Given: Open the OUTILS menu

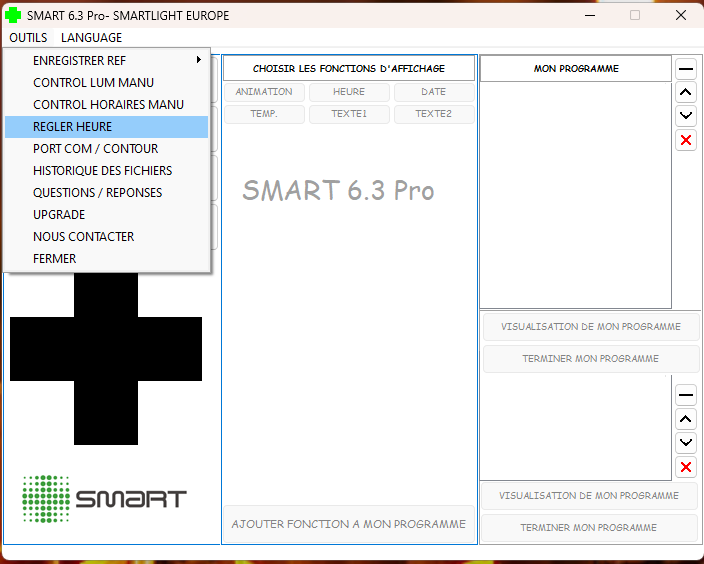Looking at the screenshot, I should pos(28,38).
